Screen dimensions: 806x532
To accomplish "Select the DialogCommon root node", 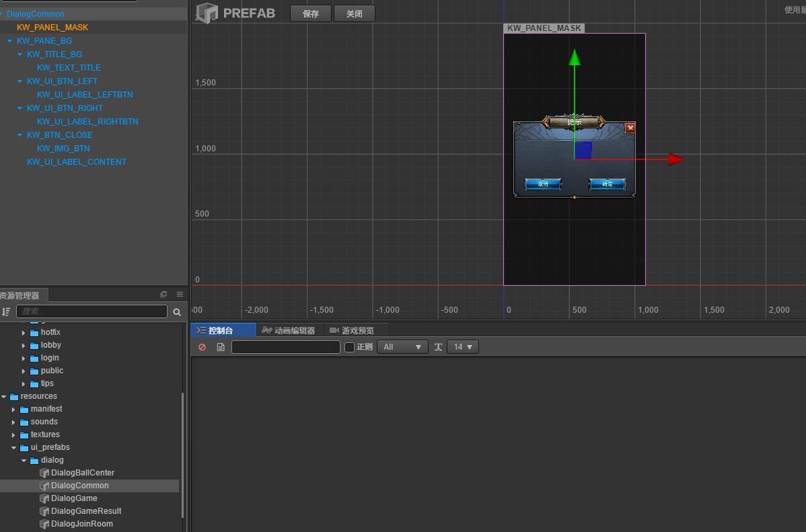I will [36, 14].
